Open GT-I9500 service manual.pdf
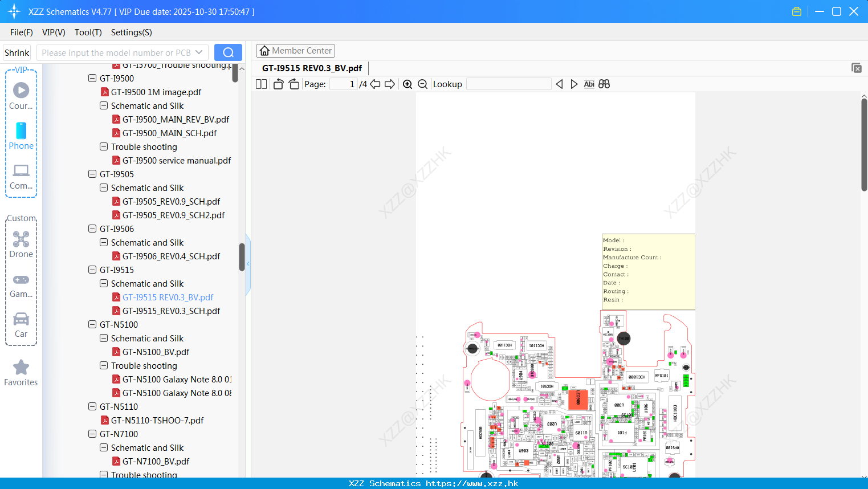This screenshot has height=489, width=868. pyautogui.click(x=177, y=160)
